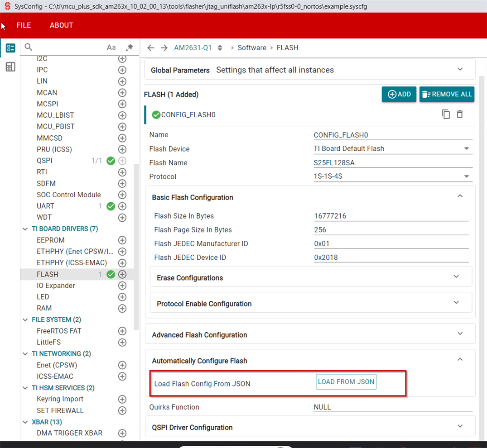
Task: Add a LittleFS instance with plus icon
Action: pyautogui.click(x=122, y=343)
